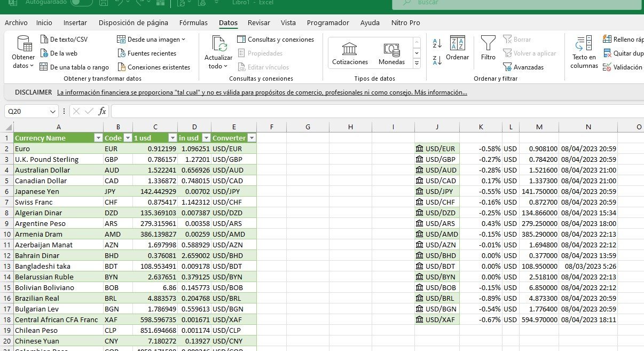
Task: Click the bank icon next to USD/EUR
Action: coord(420,149)
